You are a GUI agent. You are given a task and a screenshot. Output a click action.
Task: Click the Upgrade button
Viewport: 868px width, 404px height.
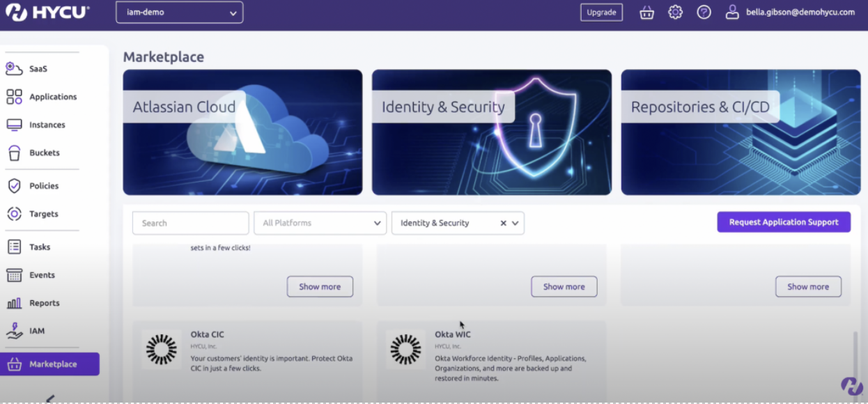[600, 12]
